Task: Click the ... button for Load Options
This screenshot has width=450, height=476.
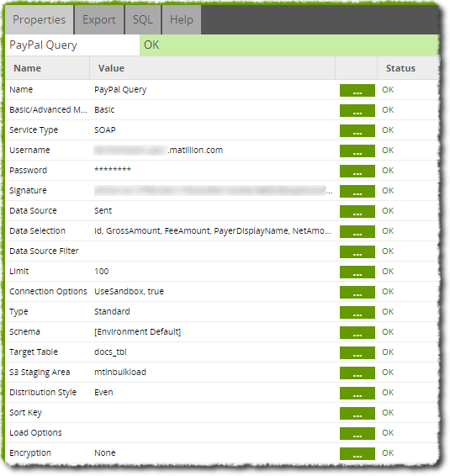Action: tap(357, 433)
